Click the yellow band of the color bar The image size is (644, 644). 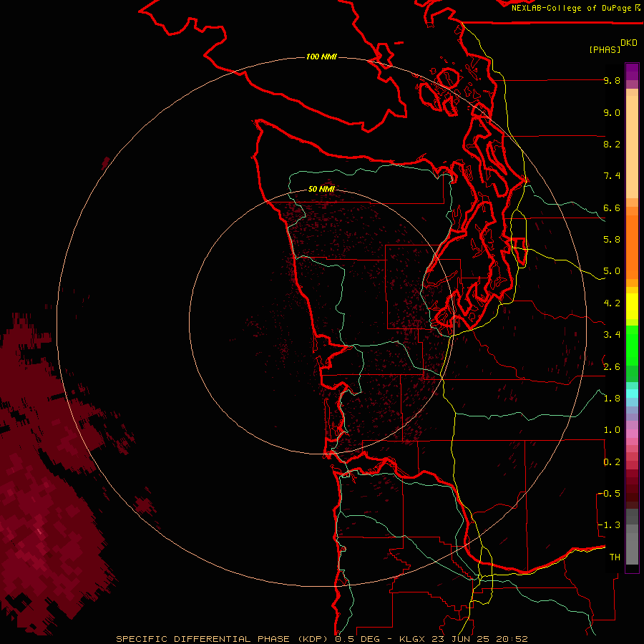(632, 306)
